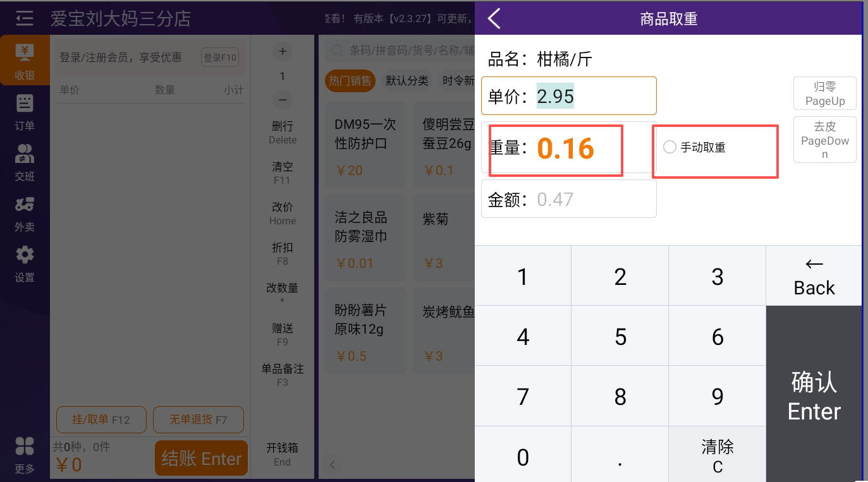Toggle the hamburger menu icon at top left
The width and height of the screenshot is (868, 482).
tap(25, 18)
